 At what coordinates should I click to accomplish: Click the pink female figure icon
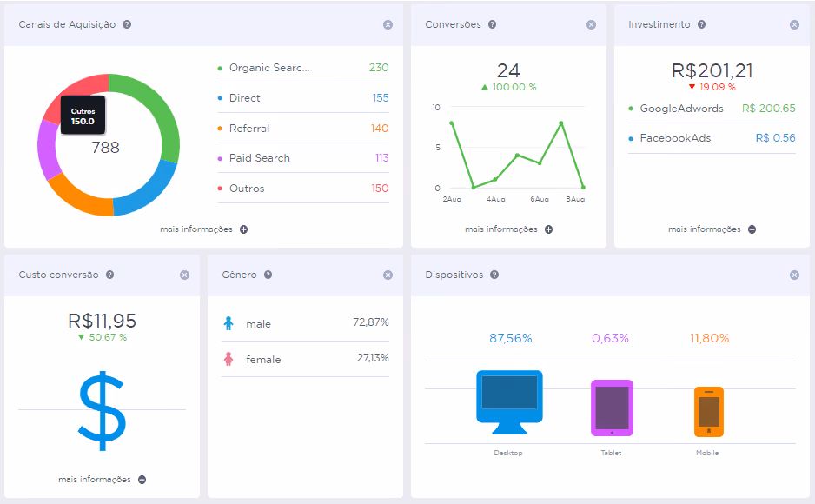pos(229,359)
